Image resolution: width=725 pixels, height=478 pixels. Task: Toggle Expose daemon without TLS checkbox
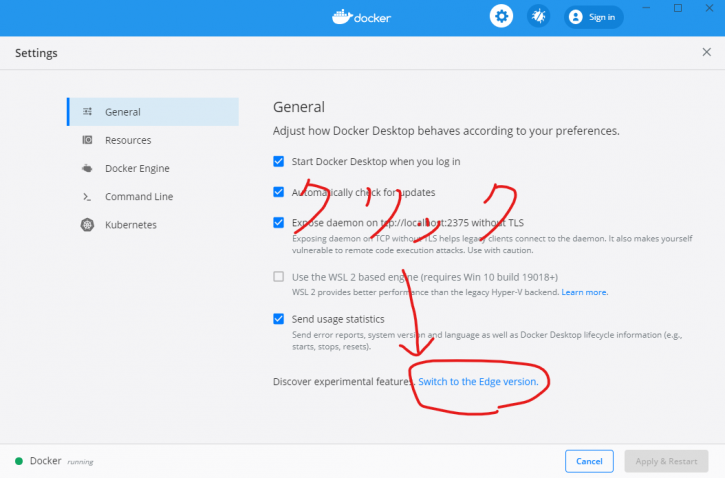278,222
